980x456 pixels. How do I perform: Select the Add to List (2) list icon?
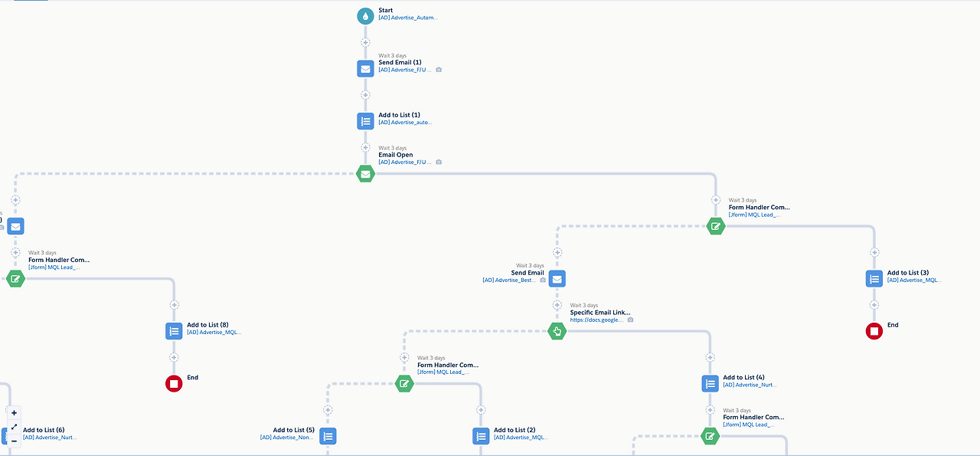[481, 436]
